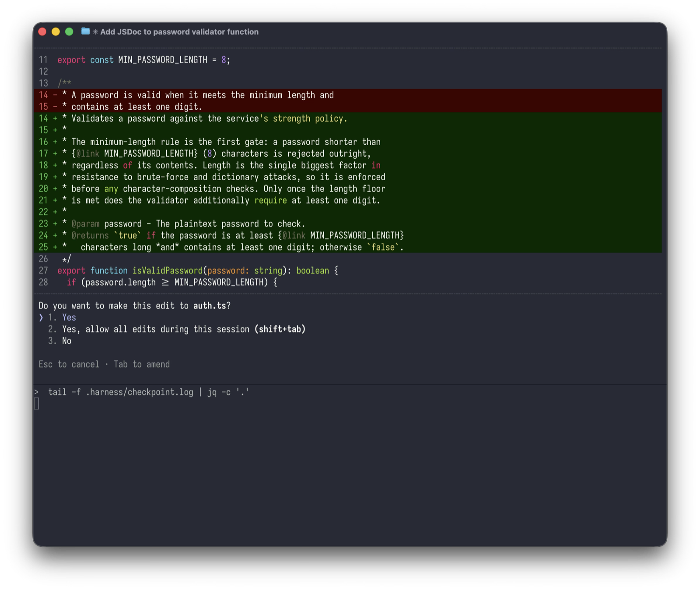The width and height of the screenshot is (700, 590).
Task: Click line 21 'is met does the validator'
Action: click(348, 200)
